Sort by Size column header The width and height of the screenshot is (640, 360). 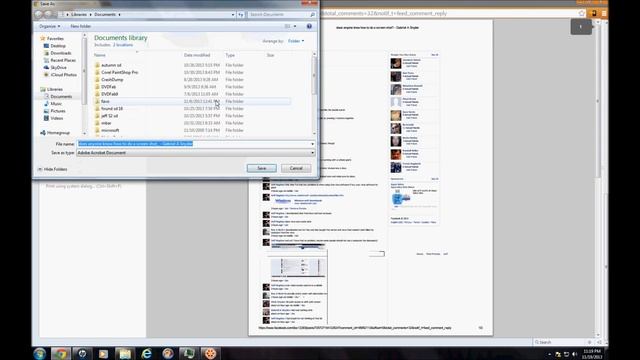(270, 55)
